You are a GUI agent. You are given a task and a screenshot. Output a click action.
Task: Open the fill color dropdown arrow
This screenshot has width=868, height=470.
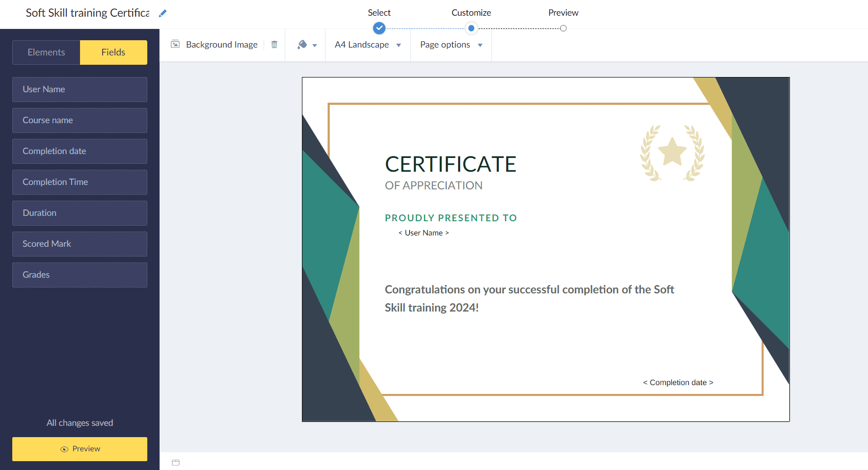pyautogui.click(x=315, y=45)
